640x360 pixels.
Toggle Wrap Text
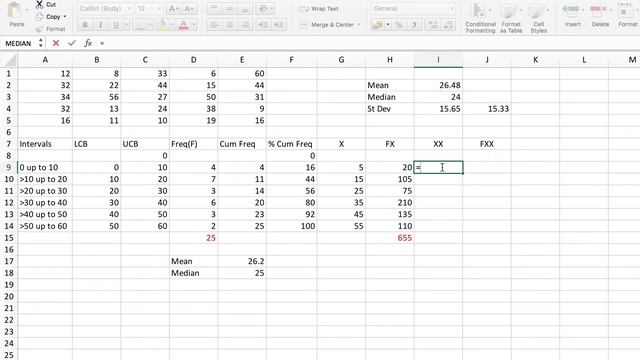[x=319, y=9]
